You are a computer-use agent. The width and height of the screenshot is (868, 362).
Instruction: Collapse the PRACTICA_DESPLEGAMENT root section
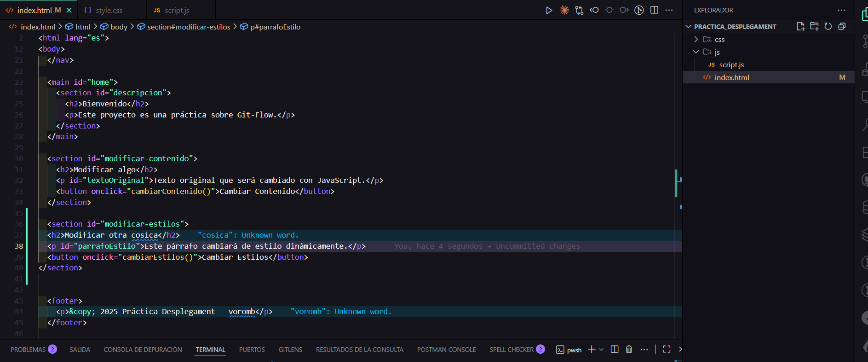(735, 27)
